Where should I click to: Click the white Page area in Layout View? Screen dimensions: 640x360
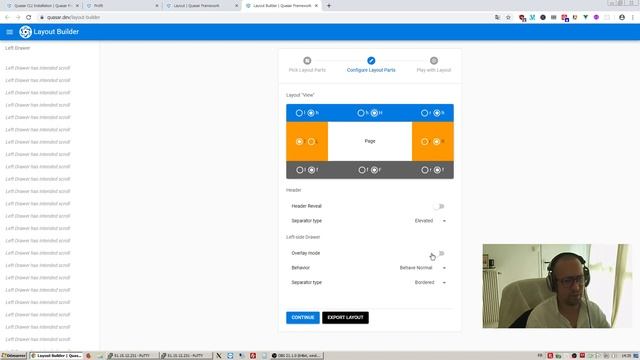click(370, 141)
